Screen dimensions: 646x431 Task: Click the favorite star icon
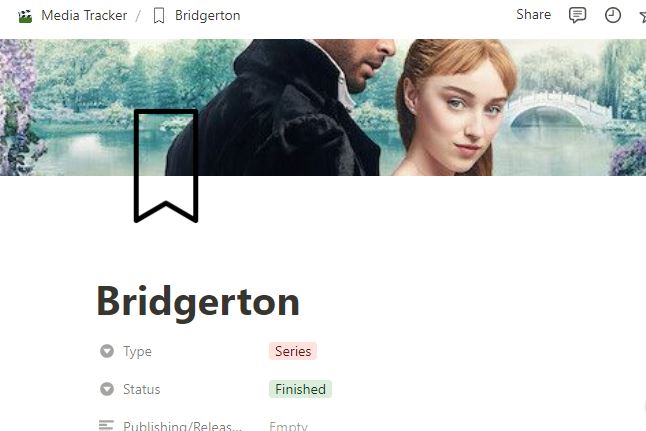coord(643,16)
